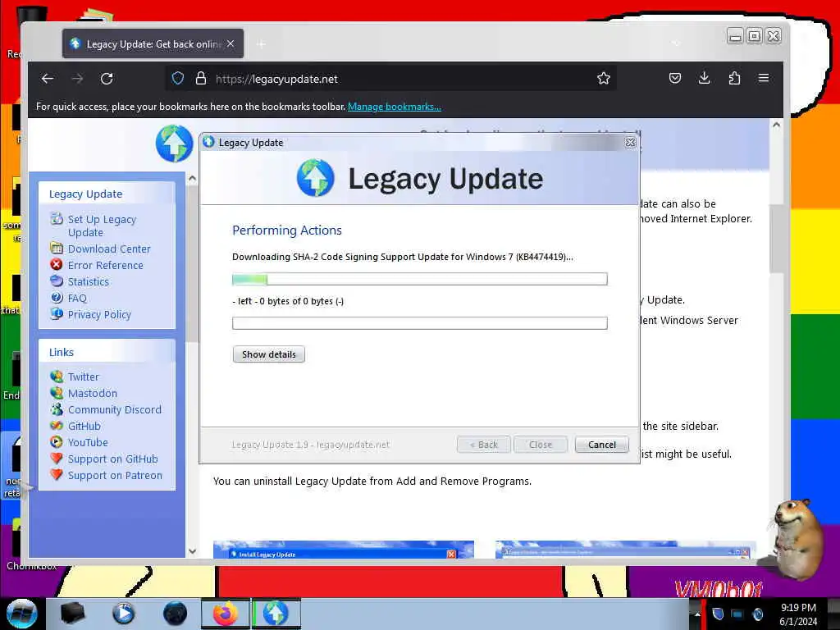840x630 pixels.
Task: Open the tracking protection shield icon
Action: [x=178, y=79]
